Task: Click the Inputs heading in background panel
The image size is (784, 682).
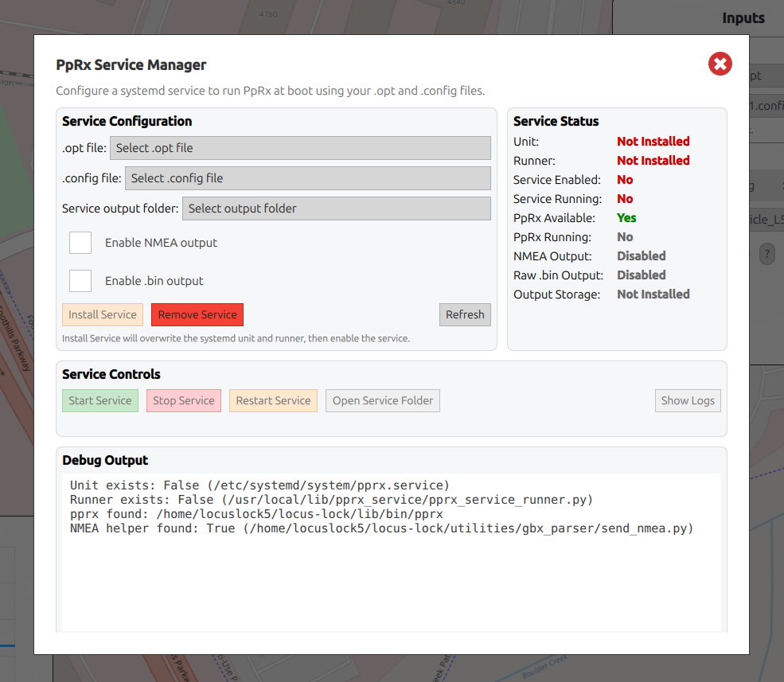Action: (743, 18)
